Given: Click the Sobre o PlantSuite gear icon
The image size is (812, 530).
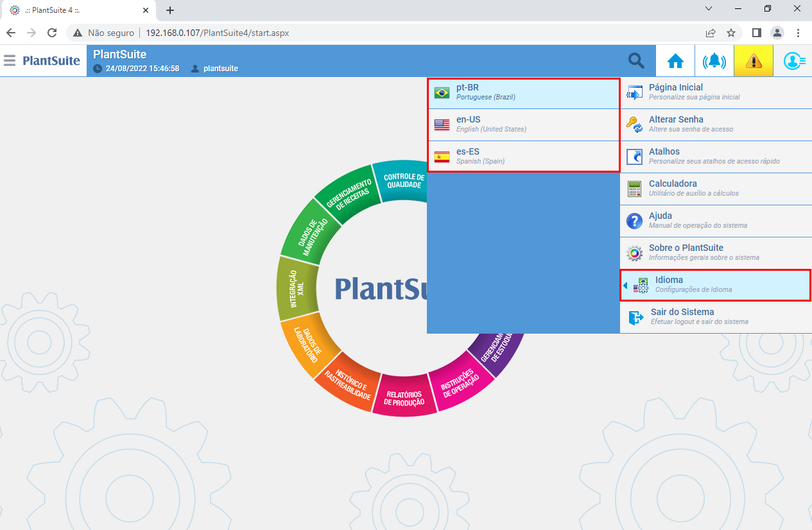Looking at the screenshot, I should (x=635, y=253).
